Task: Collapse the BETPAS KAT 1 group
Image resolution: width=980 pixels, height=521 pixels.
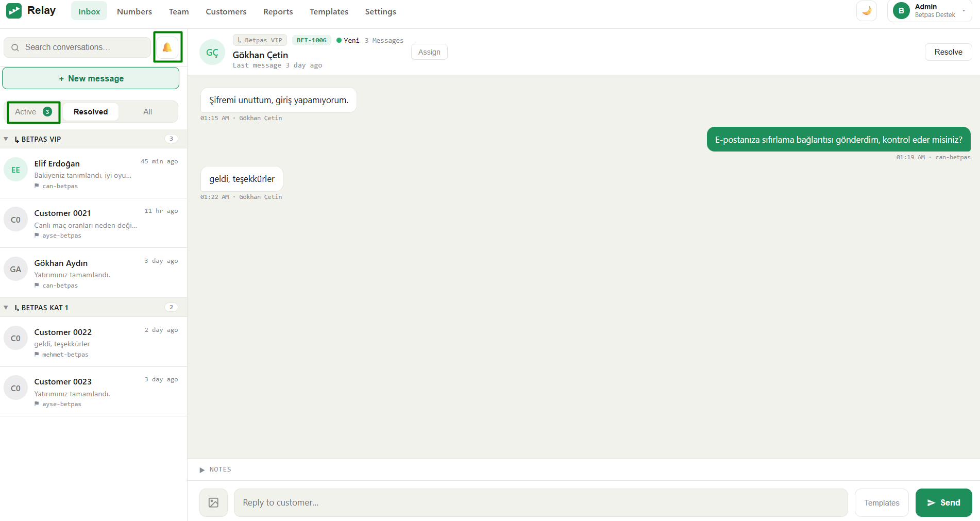Action: (6, 308)
